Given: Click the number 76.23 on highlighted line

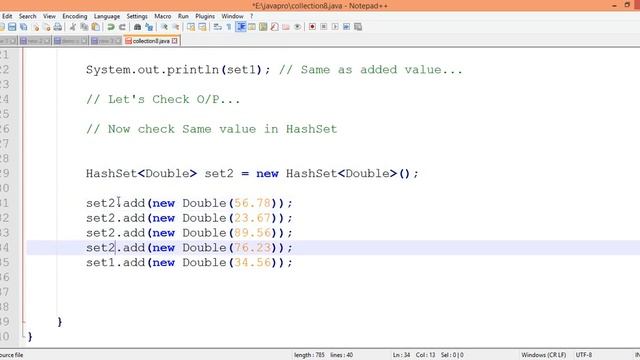Looking at the screenshot, I should (x=253, y=248).
